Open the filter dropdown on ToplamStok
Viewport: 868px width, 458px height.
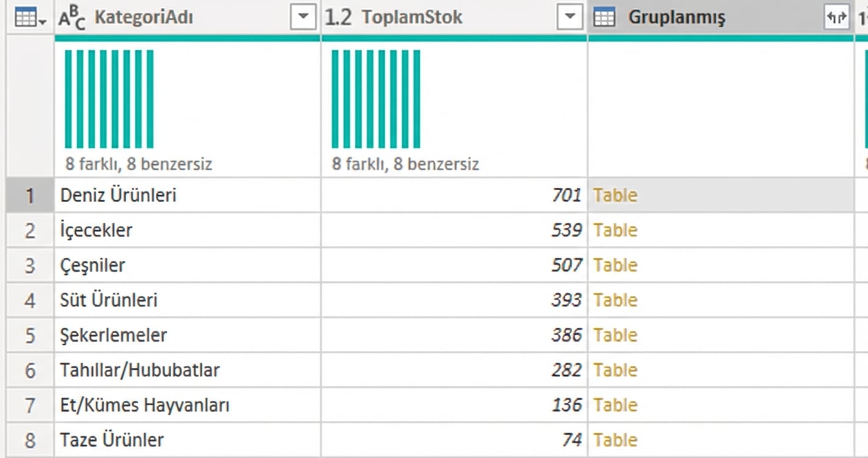tap(569, 17)
